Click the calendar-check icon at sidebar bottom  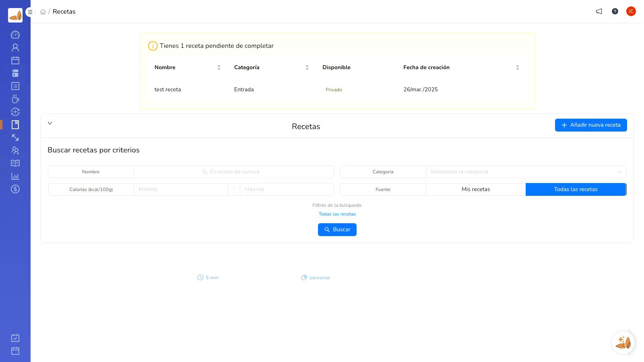click(x=15, y=338)
